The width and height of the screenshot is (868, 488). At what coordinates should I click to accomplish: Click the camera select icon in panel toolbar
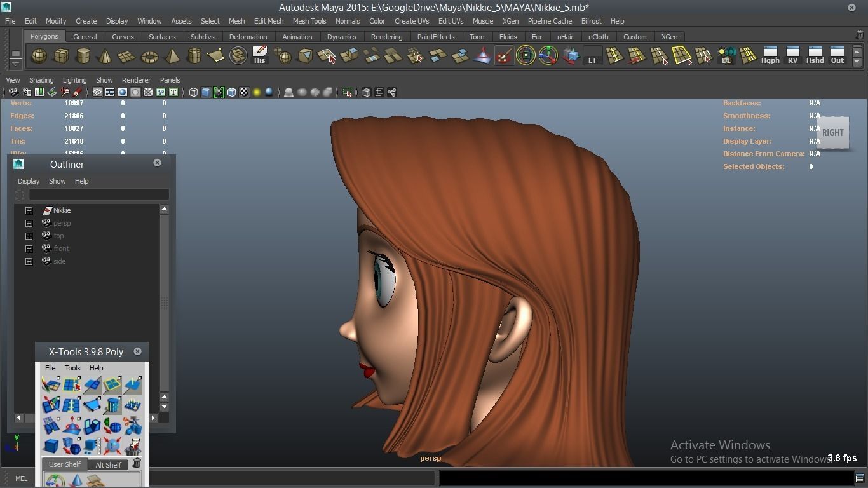[x=13, y=93]
